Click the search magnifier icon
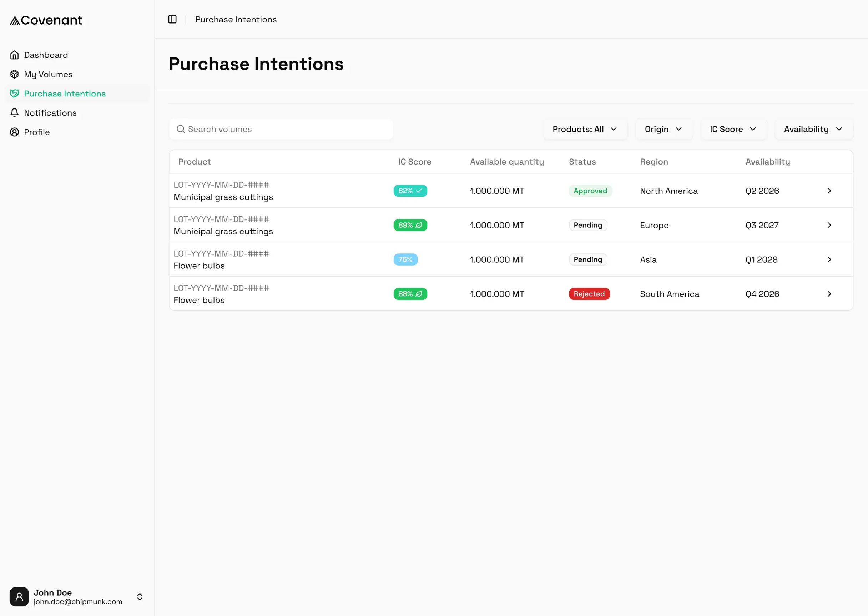 [x=181, y=129]
